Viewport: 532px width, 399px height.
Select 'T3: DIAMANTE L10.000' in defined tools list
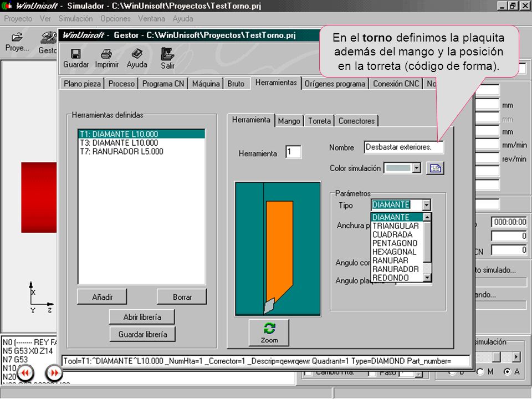coord(141,143)
